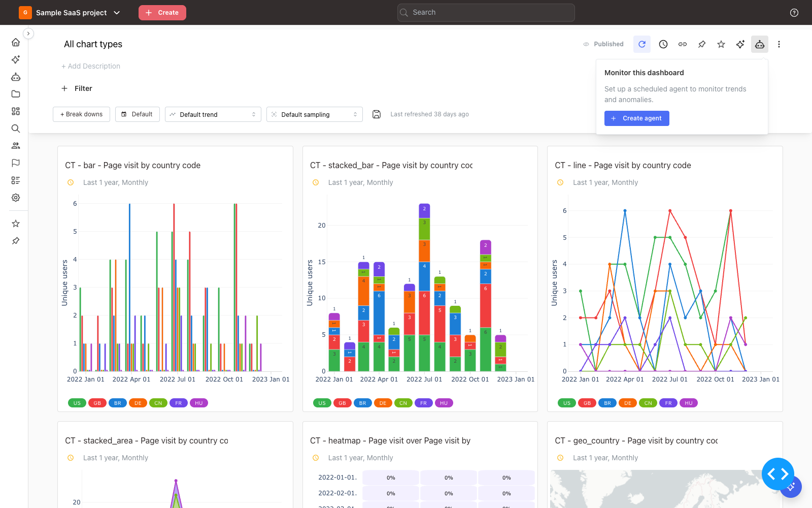812x508 pixels.
Task: Toggle GB series in the line chart legend
Action: click(587, 403)
